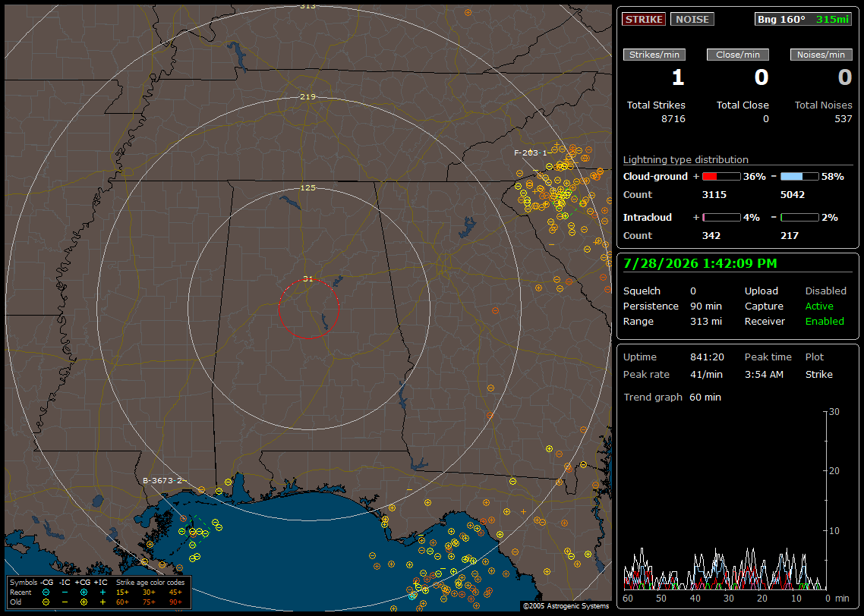Click the Old +IC yellow plus symbol

coord(102,602)
